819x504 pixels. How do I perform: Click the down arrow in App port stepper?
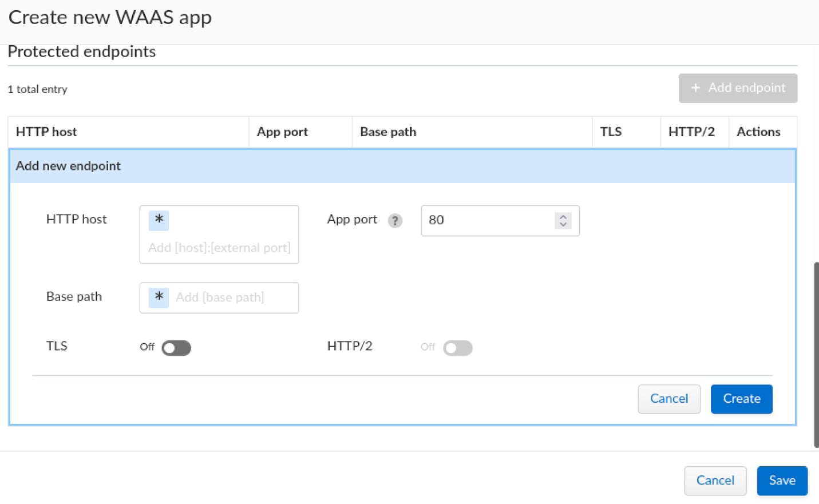[563, 224]
